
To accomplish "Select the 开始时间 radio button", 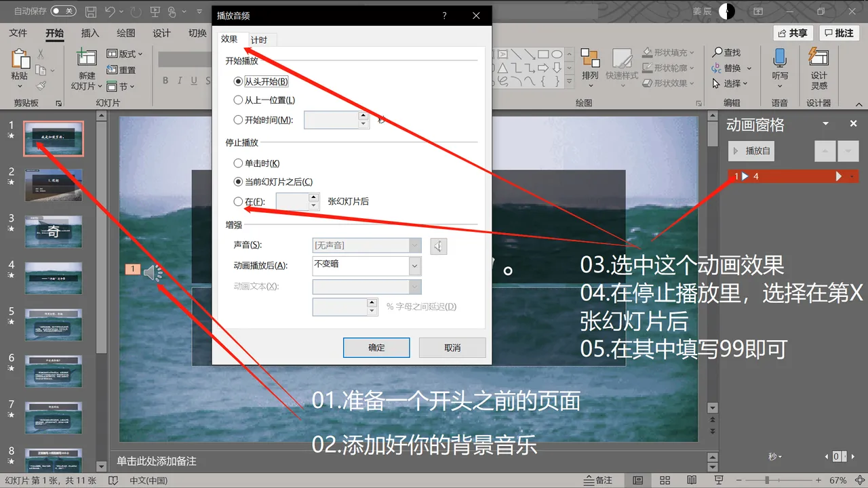I will [x=237, y=120].
